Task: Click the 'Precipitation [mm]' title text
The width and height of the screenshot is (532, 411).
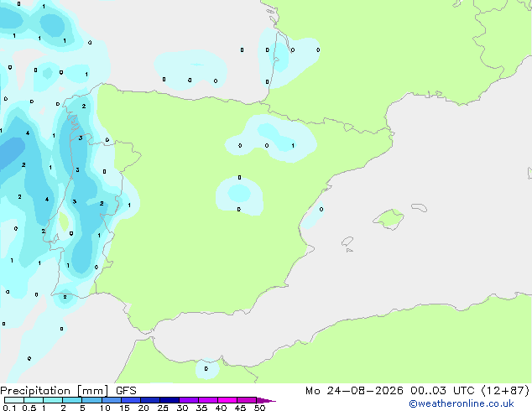Action: tap(55, 391)
